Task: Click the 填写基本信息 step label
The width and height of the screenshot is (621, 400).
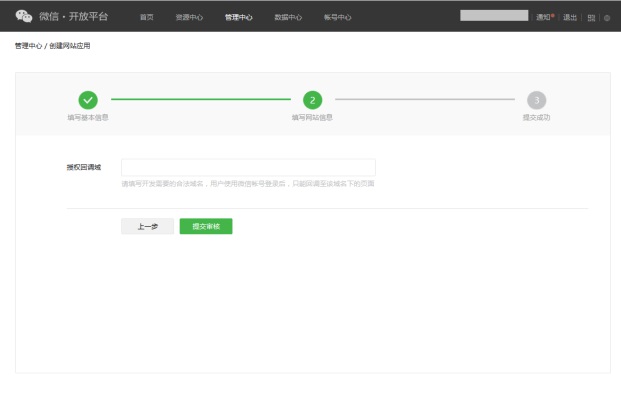Action: tap(88, 117)
